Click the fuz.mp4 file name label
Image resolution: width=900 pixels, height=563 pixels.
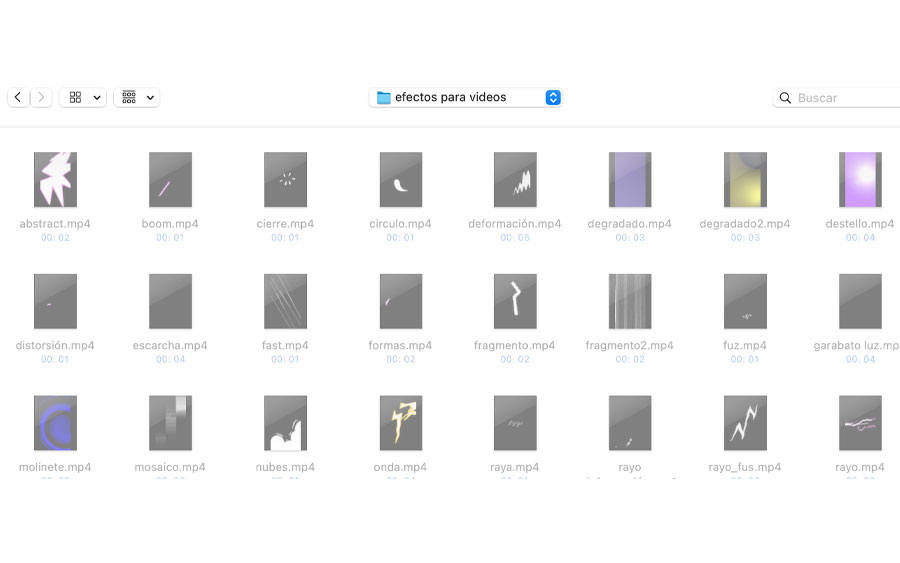click(745, 346)
